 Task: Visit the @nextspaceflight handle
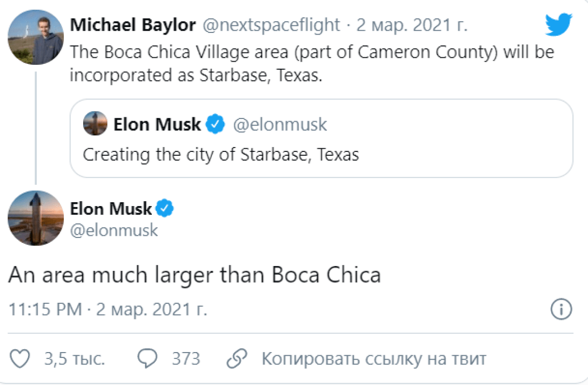(x=271, y=24)
